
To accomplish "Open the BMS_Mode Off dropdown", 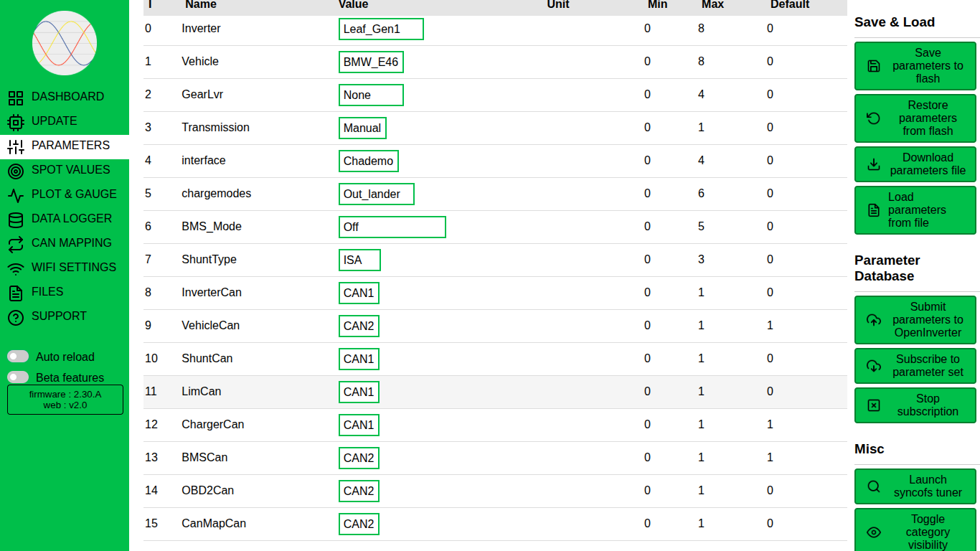I will click(392, 227).
